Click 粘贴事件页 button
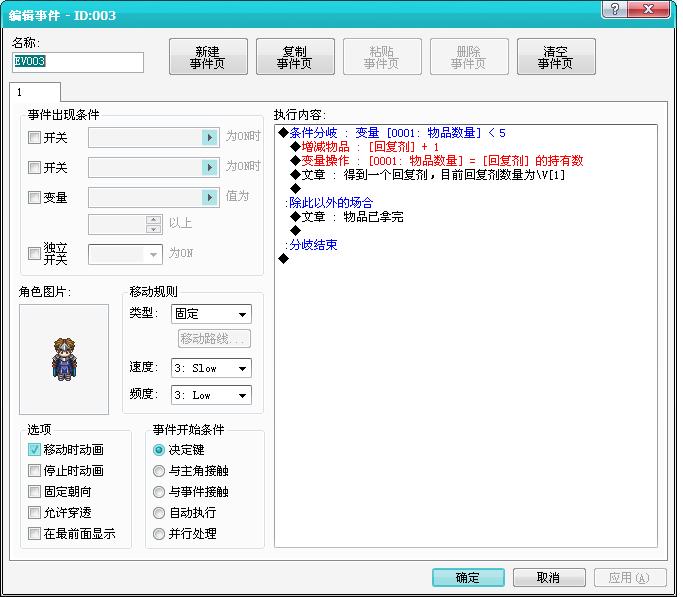 click(382, 57)
